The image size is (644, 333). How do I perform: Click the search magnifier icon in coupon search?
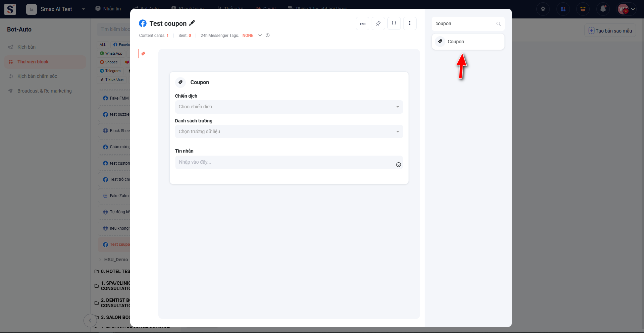(x=498, y=24)
